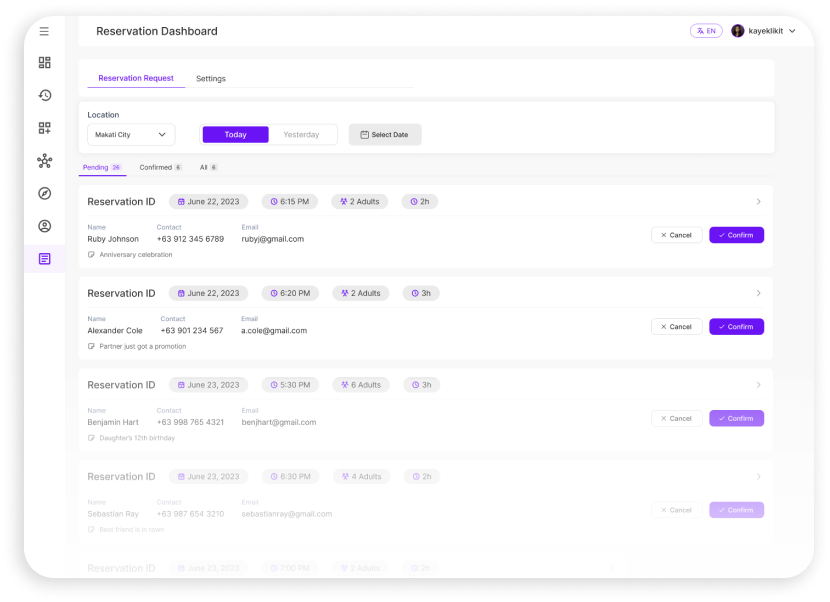The height and width of the screenshot is (602, 830).
Task: Select the reservations list icon in sidebar
Action: 44,259
